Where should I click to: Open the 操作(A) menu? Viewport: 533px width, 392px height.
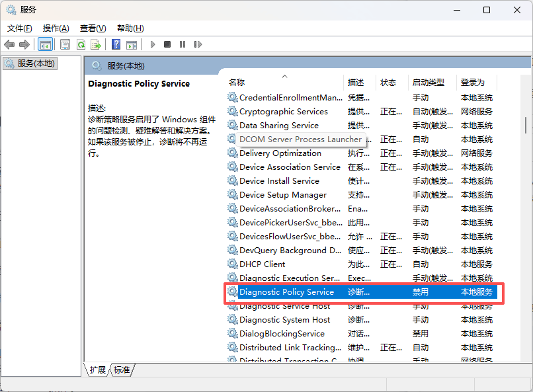pyautogui.click(x=56, y=28)
